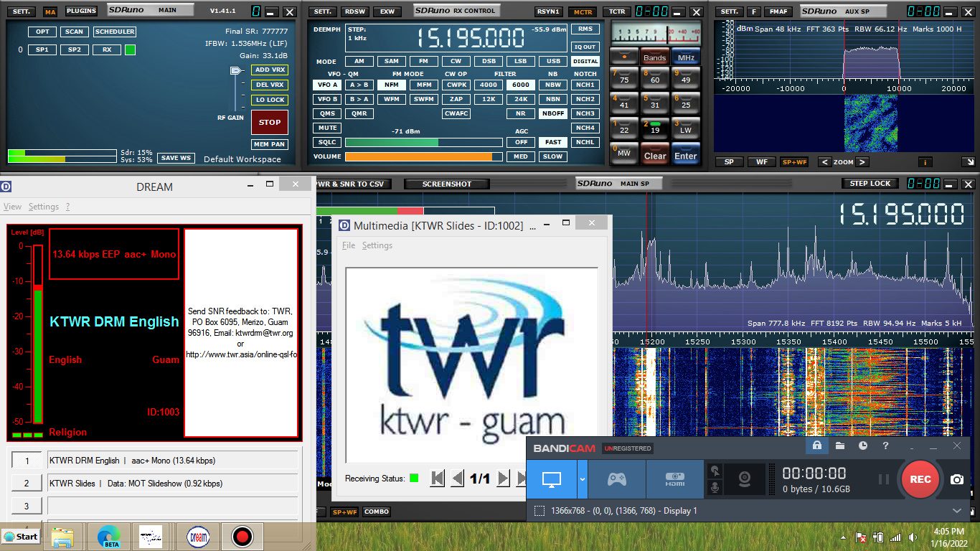The width and height of the screenshot is (980, 551).
Task: Toggle DIGITAL mode button
Action: (585, 61)
